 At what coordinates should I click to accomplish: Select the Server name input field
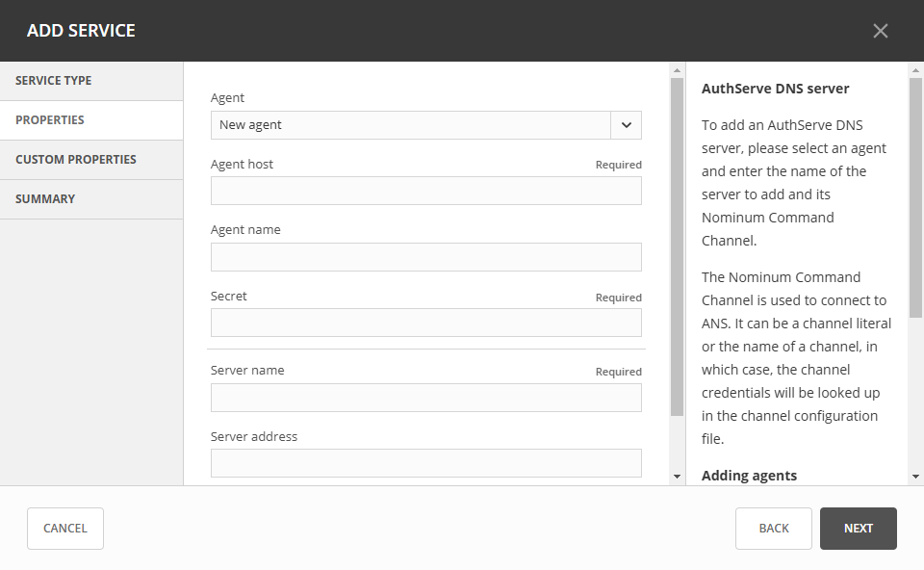[425, 398]
